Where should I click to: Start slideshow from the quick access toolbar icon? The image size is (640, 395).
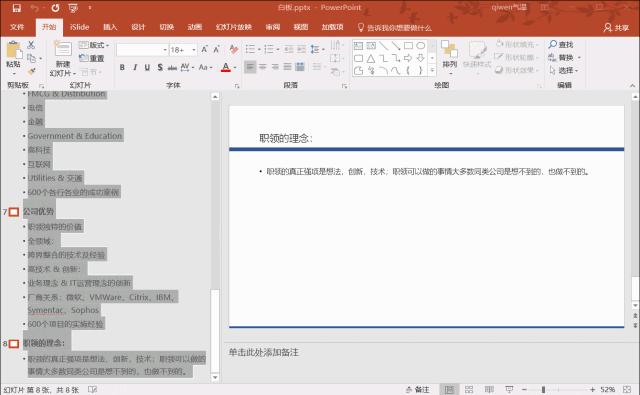73,8
